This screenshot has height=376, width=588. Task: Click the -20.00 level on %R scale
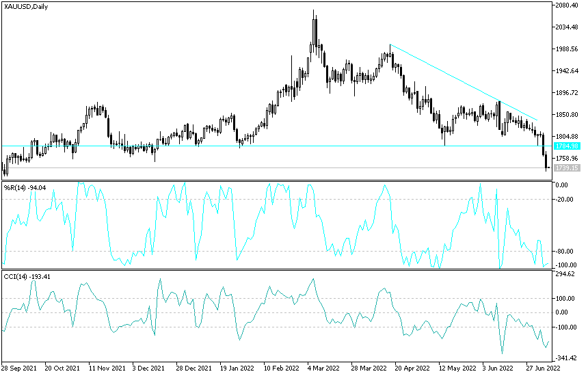[565, 200]
